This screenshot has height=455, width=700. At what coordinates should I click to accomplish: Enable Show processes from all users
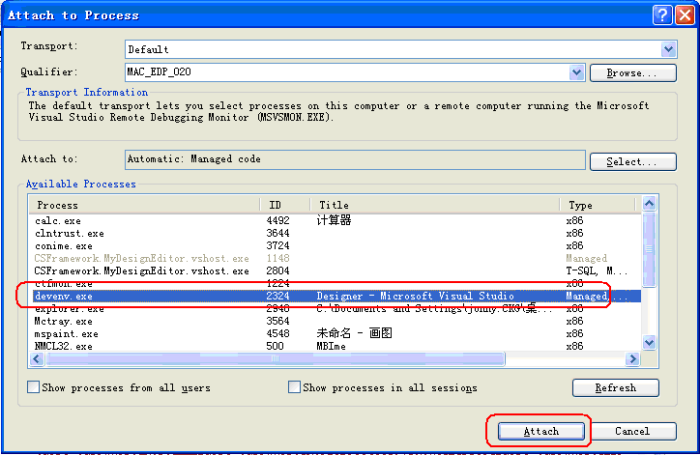[34, 387]
